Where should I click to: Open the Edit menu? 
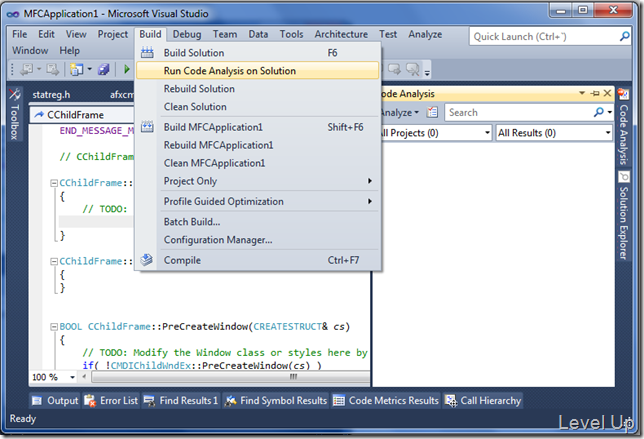coord(46,34)
